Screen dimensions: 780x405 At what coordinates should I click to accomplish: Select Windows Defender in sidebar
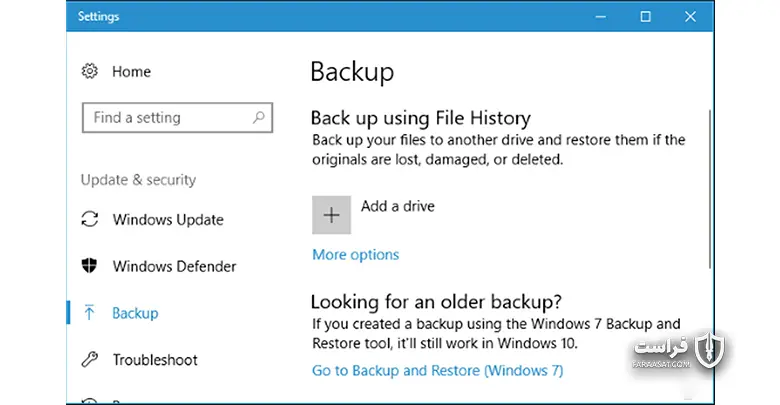174,266
